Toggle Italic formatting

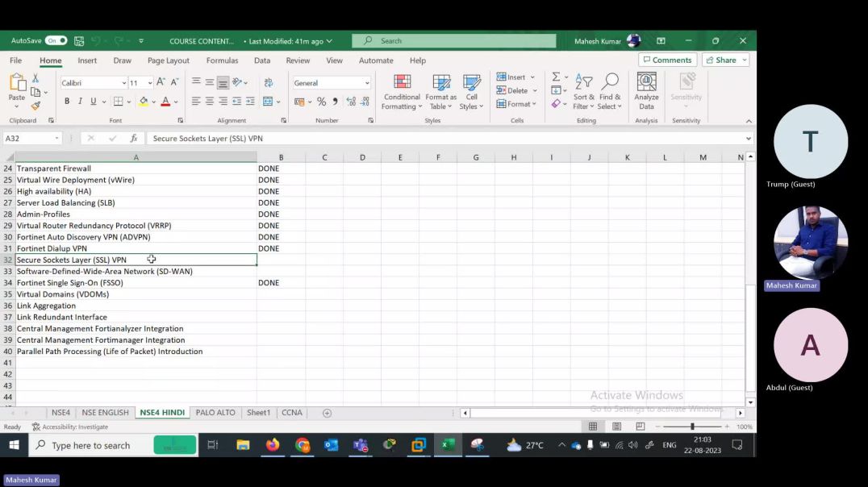[80, 102]
